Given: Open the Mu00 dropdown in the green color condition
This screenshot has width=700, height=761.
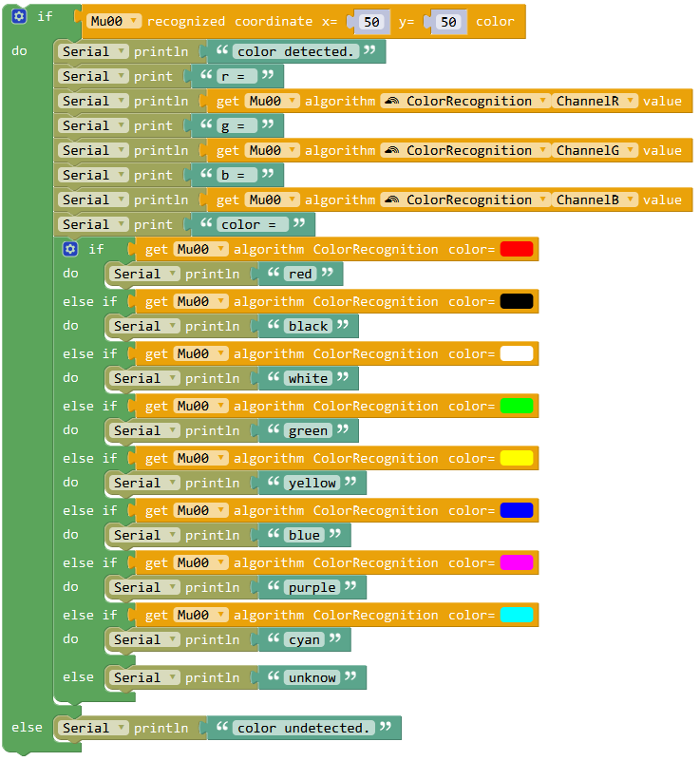Looking at the screenshot, I should 200,406.
